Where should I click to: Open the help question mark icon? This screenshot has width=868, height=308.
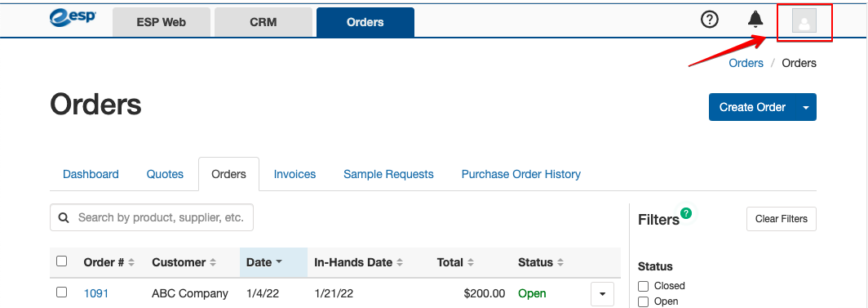[x=709, y=20]
